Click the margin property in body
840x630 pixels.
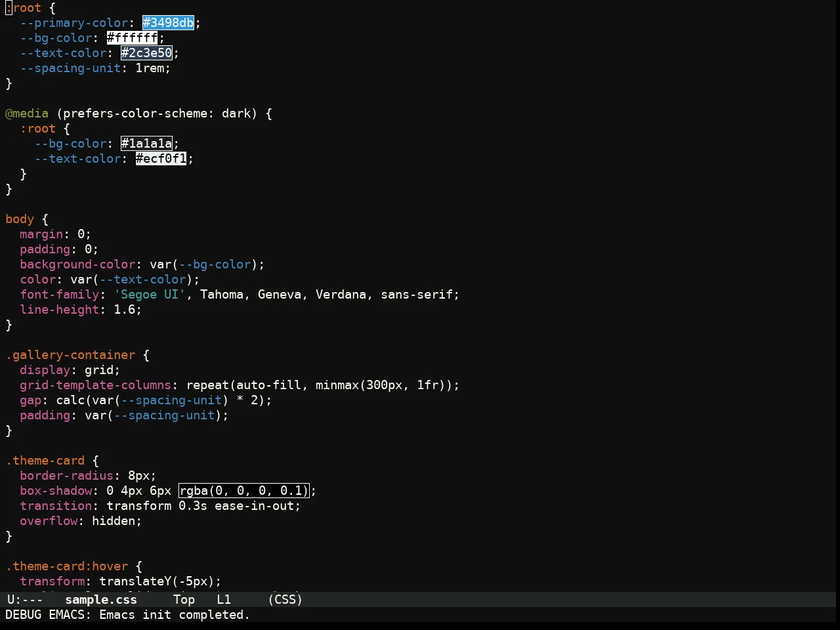click(x=41, y=234)
